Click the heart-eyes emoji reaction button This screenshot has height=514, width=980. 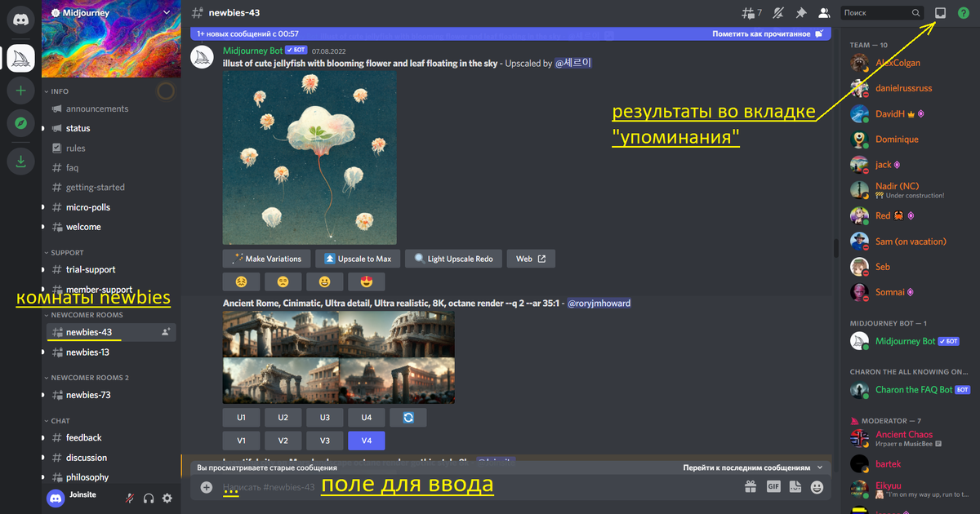point(367,282)
